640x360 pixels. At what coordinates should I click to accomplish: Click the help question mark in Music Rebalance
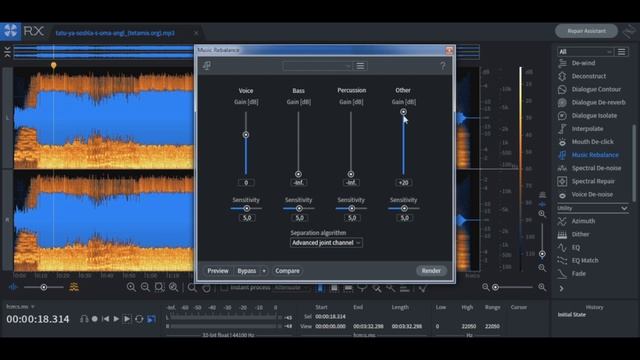(443, 65)
